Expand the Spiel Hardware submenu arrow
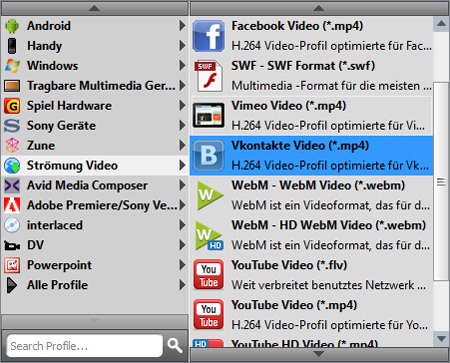 click(182, 106)
